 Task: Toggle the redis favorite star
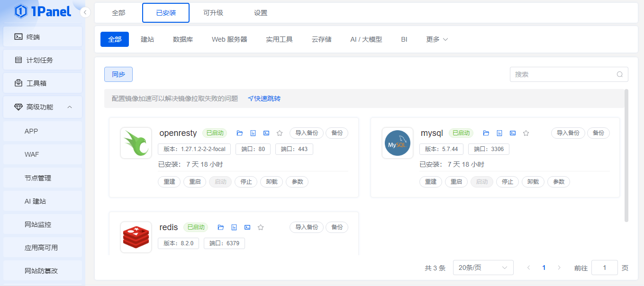tap(261, 227)
